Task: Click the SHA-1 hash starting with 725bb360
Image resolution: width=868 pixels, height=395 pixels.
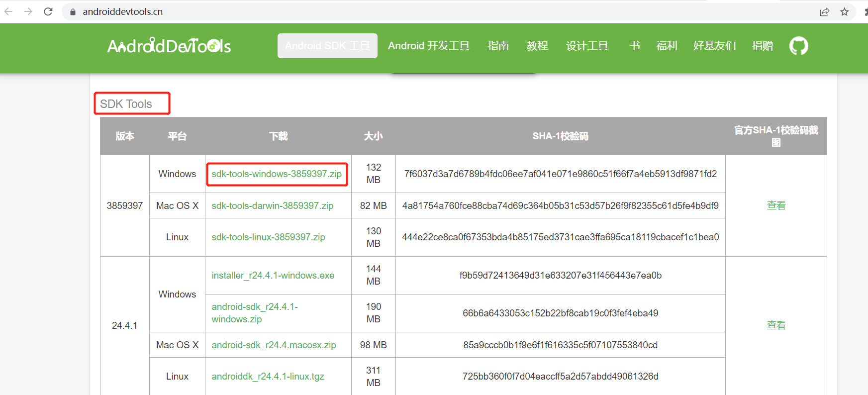Action: [x=561, y=377]
